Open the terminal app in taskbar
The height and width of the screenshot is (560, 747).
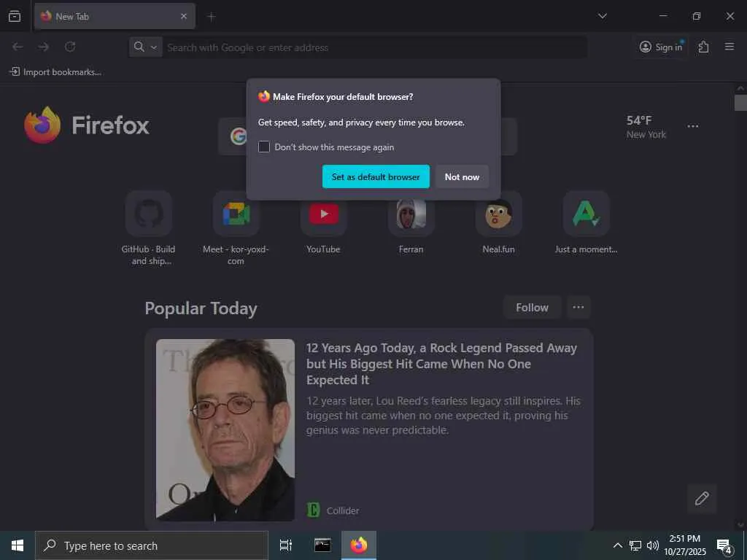322,545
